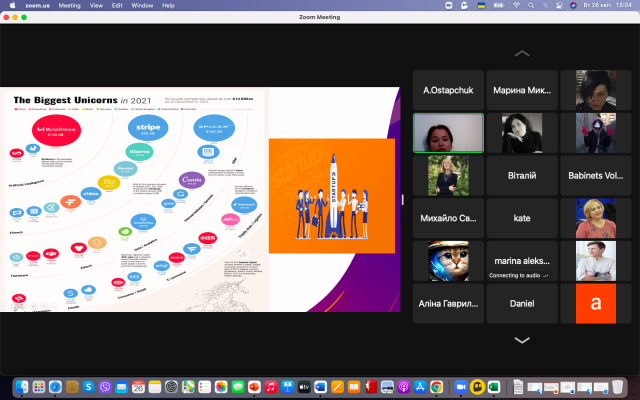Open date and time in menu bar
Screen dimensions: 640x400
tap(608, 5)
